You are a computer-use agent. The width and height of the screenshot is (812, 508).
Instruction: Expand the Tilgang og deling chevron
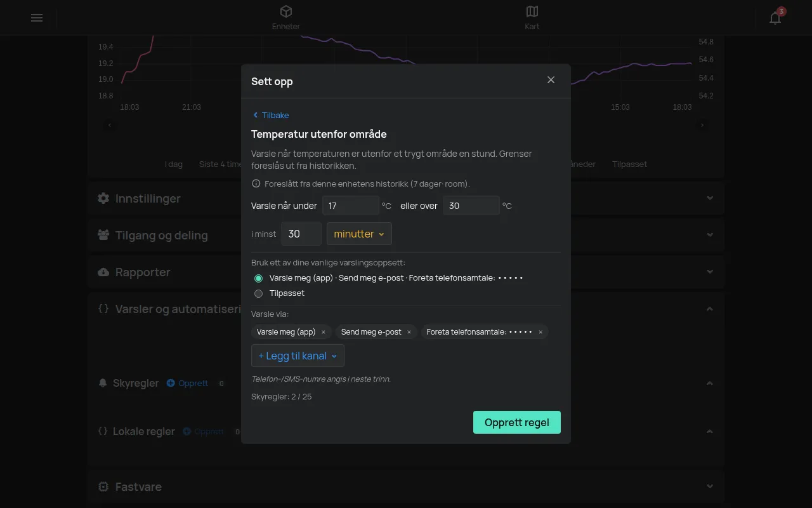tap(710, 235)
